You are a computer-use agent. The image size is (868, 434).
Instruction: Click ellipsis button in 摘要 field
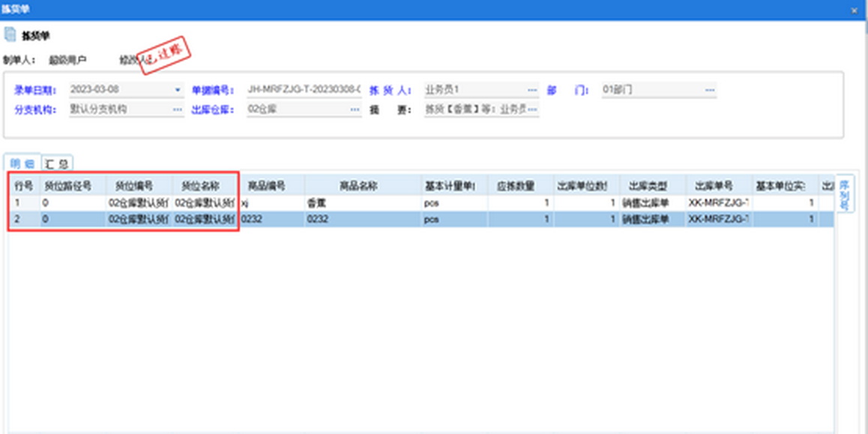(532, 109)
